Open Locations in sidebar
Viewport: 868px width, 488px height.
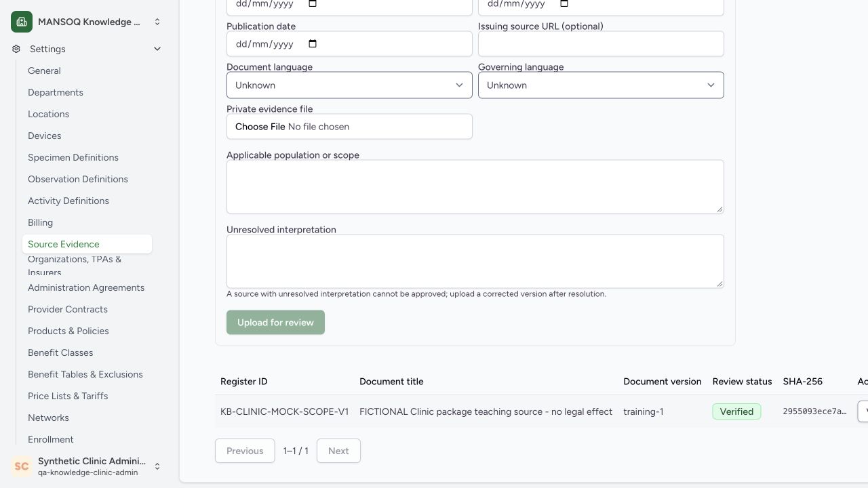point(48,114)
